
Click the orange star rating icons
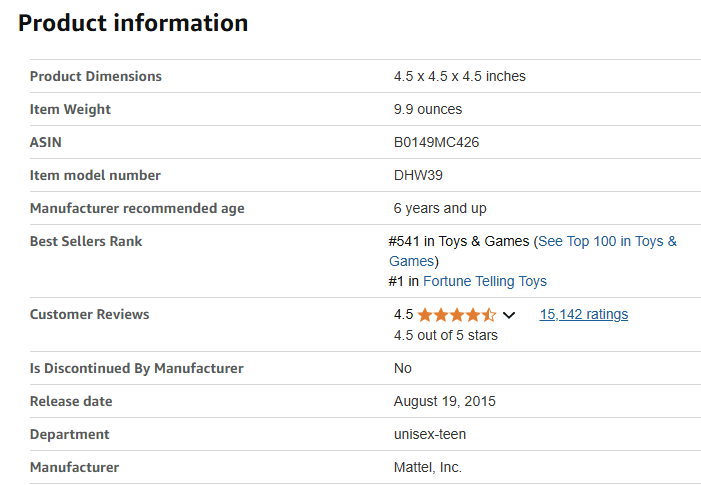point(456,315)
